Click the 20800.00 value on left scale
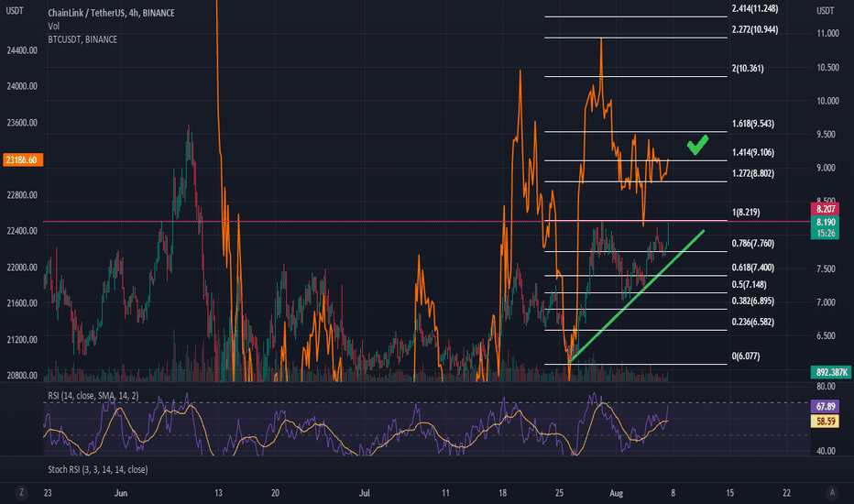Viewport: 854px width, 504px height. tap(22, 376)
